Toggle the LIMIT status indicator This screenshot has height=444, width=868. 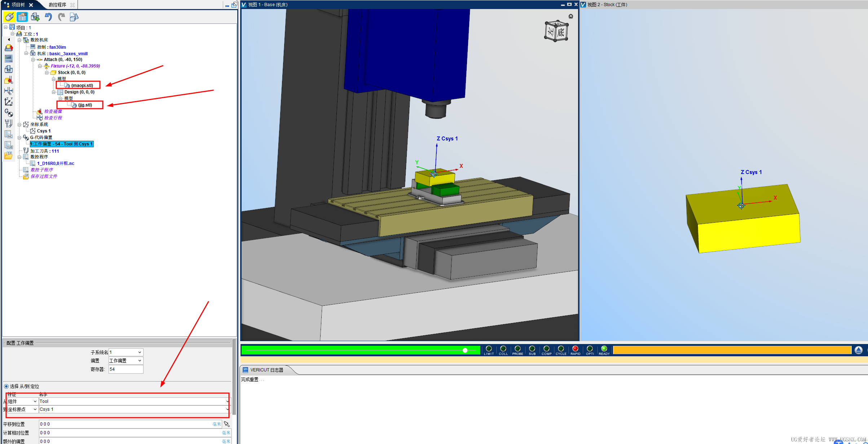(489, 350)
